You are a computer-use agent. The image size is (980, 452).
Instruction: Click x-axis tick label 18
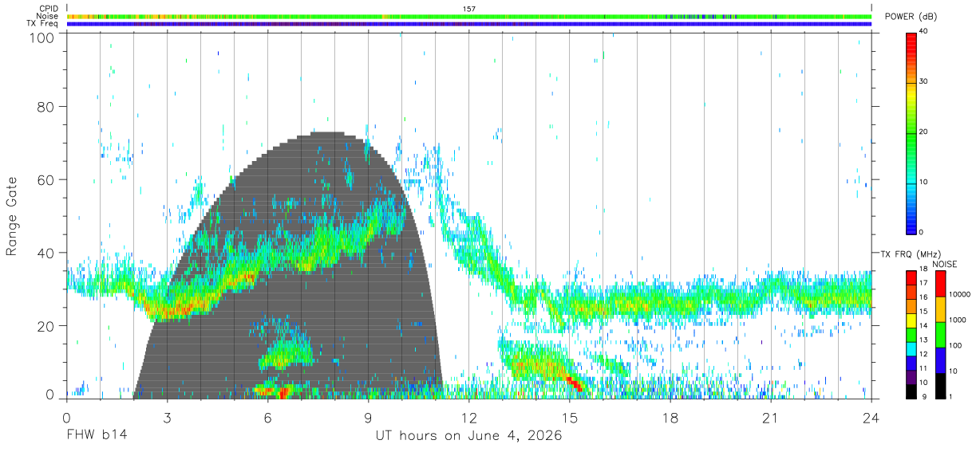(670, 418)
